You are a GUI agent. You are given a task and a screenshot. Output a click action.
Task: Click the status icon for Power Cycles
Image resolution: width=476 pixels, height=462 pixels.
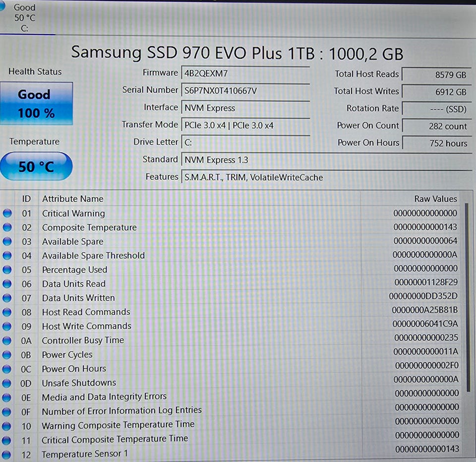[x=7, y=355]
